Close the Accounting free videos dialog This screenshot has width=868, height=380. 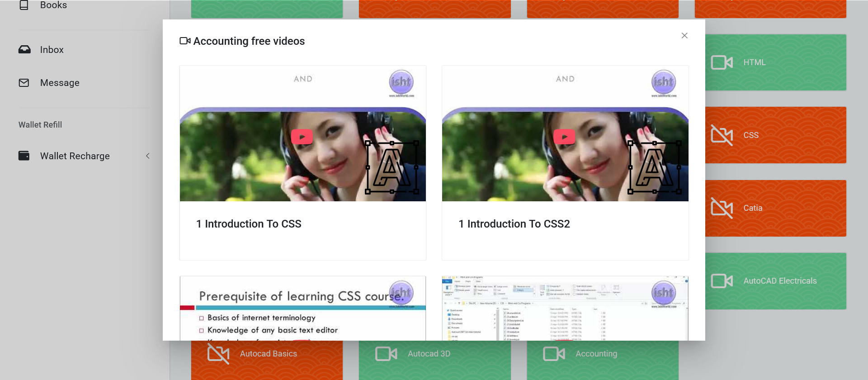tap(684, 36)
